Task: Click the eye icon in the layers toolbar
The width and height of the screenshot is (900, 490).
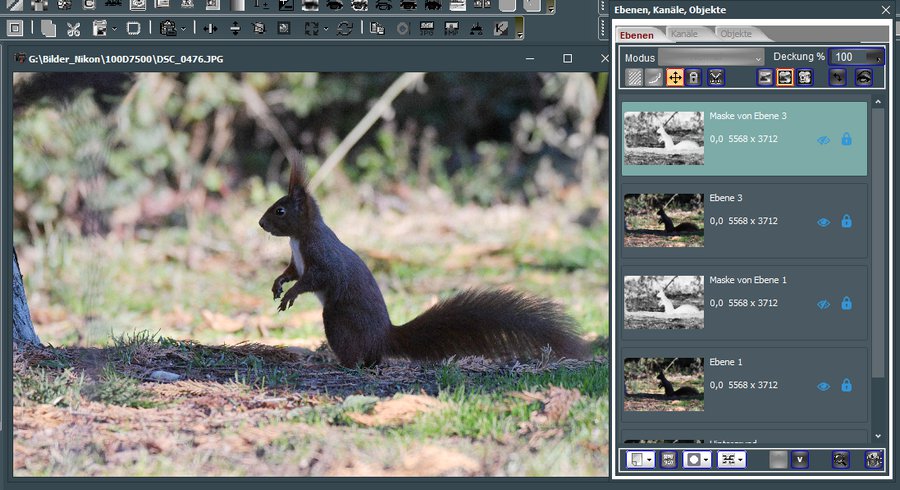Action: 864,77
